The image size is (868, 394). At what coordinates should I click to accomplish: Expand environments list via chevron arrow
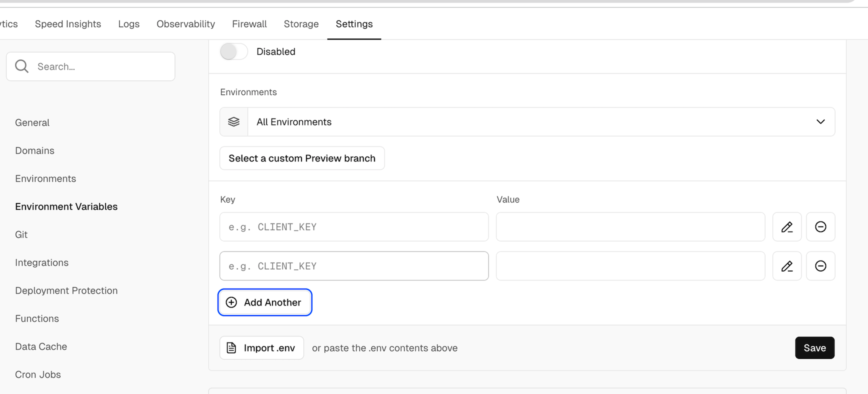pos(820,122)
